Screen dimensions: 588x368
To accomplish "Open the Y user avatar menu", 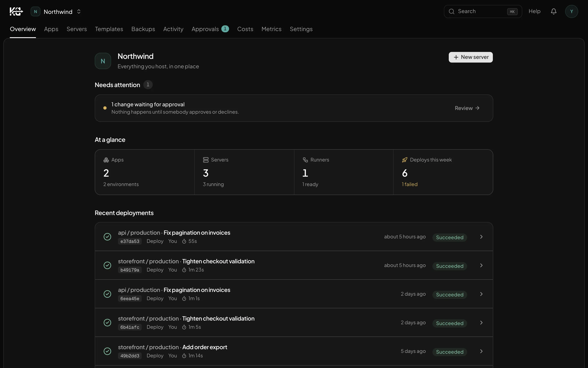I will pyautogui.click(x=571, y=11).
